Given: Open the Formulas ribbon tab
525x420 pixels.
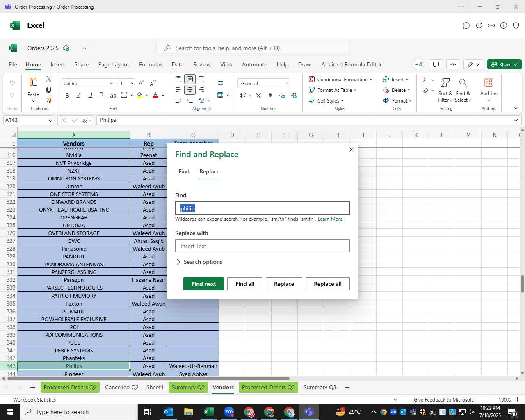Looking at the screenshot, I should click(151, 64).
